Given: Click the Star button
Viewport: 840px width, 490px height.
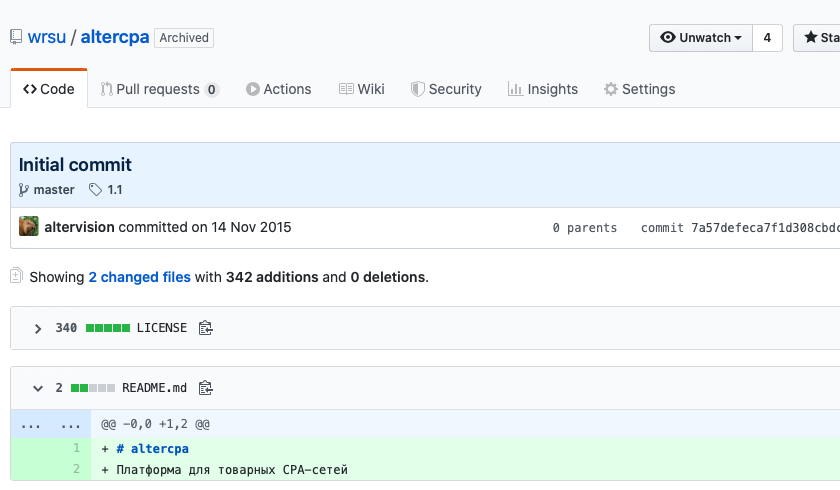Looking at the screenshot, I should pos(816,38).
